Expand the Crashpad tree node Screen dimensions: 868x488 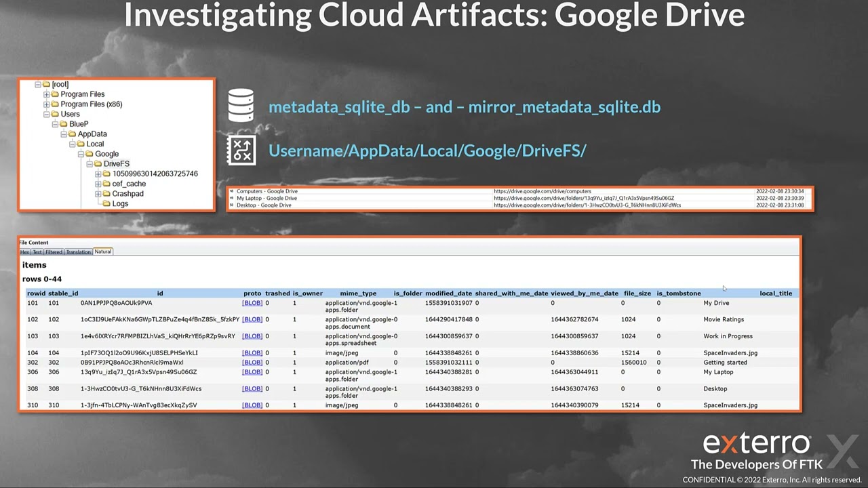[98, 194]
